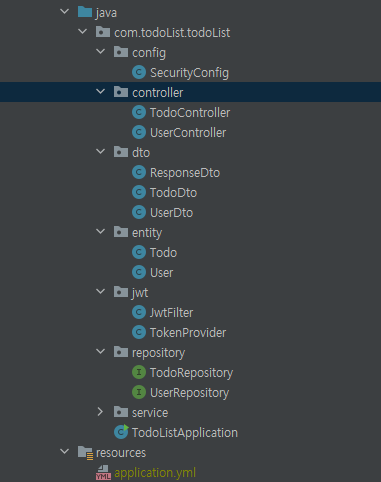Open the TodoListApplication class name
The width and height of the screenshot is (381, 482).
[185, 433]
